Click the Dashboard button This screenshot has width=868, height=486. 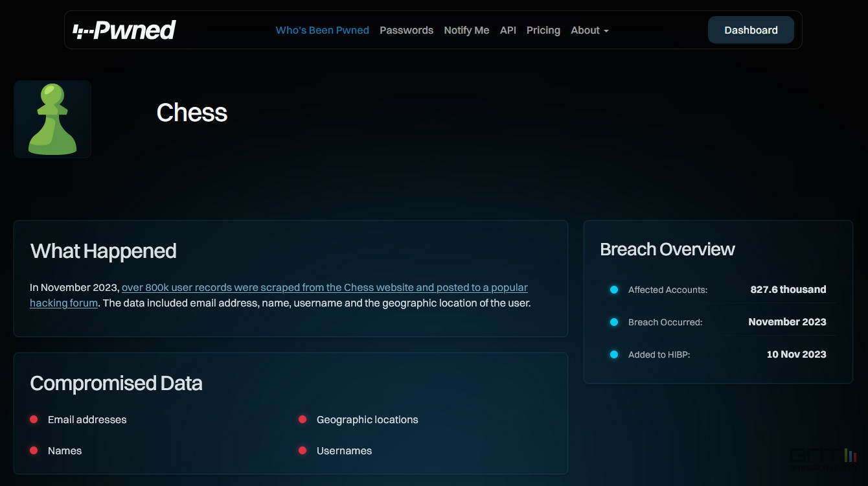click(751, 30)
